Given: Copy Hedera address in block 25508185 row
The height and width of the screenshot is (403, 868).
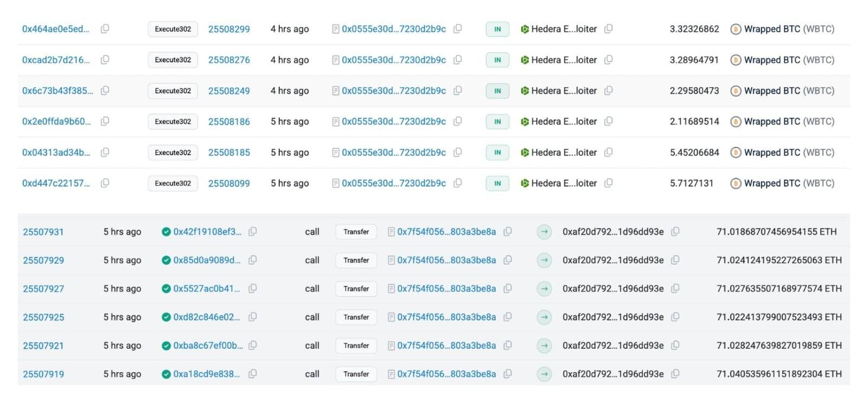Looking at the screenshot, I should [x=609, y=152].
